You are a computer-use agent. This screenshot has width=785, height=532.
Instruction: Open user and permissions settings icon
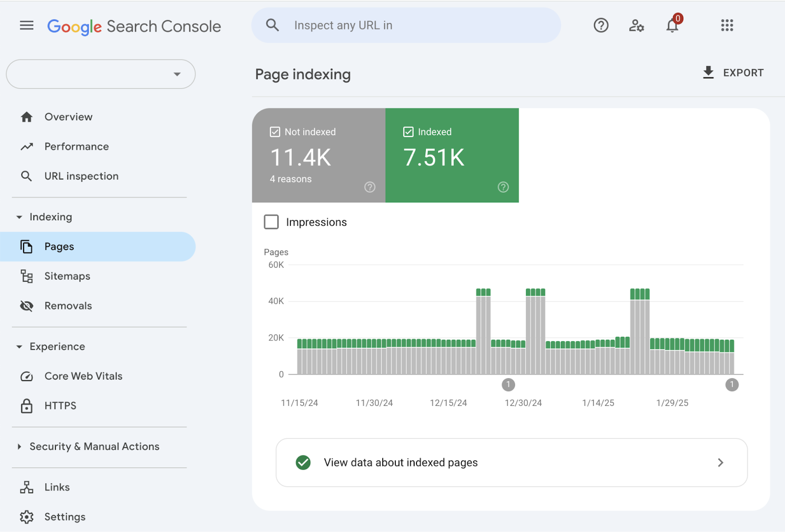click(636, 25)
